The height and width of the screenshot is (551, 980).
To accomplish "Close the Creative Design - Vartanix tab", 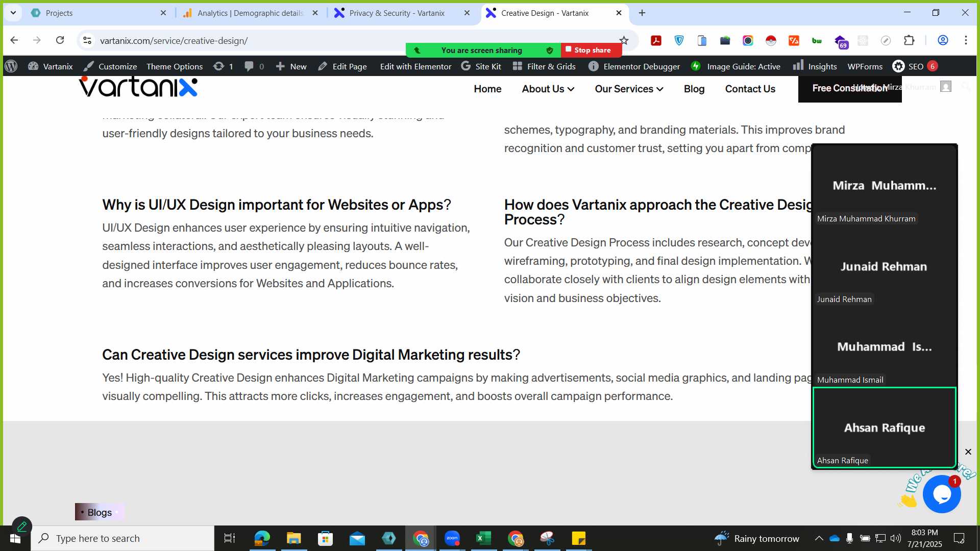I will [x=619, y=13].
